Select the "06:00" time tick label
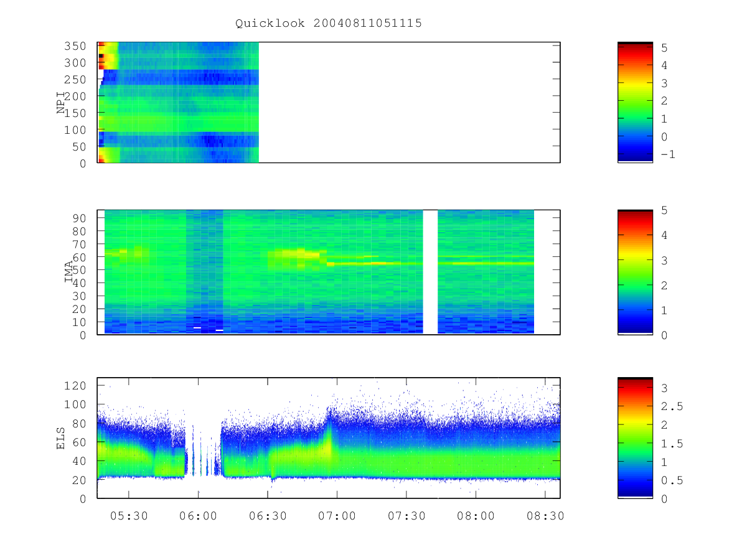This screenshot has width=747, height=560. 199,516
